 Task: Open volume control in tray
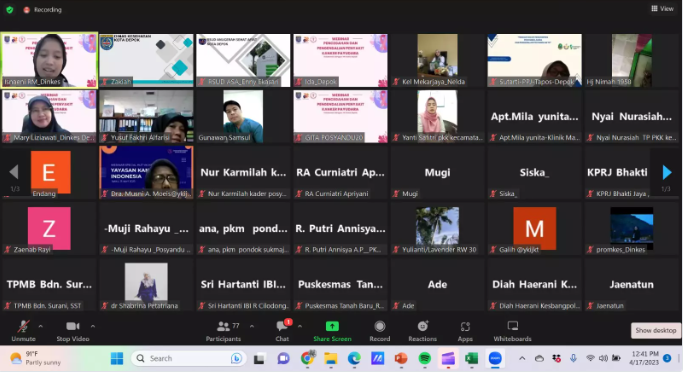[x=603, y=358]
